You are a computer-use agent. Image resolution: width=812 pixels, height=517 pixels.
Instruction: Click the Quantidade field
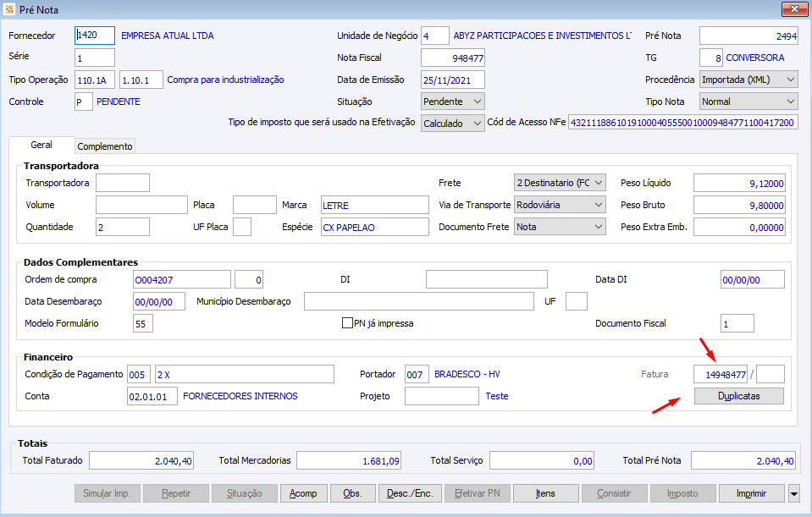coord(123,227)
